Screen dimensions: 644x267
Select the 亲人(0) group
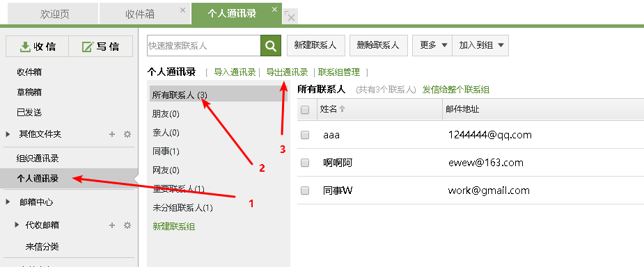point(166,133)
